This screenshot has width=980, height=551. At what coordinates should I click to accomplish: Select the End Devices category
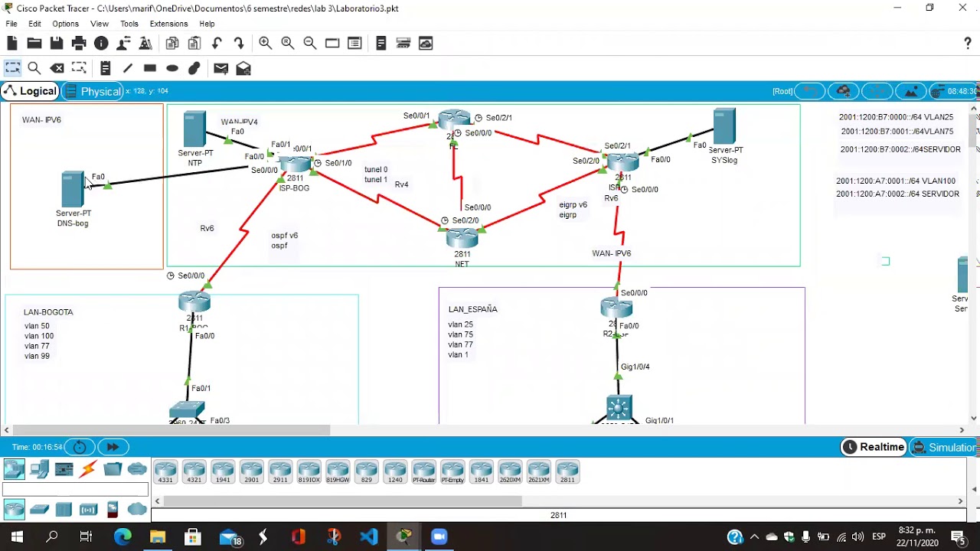40,469
